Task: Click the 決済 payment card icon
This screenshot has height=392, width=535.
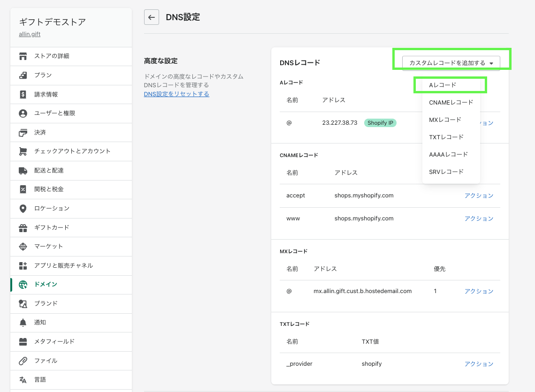Action: (x=23, y=133)
